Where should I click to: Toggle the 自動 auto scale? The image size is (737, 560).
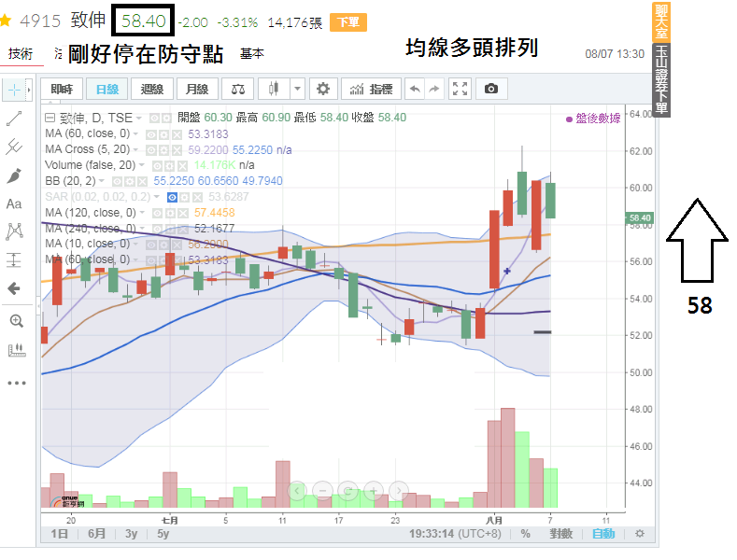603,534
